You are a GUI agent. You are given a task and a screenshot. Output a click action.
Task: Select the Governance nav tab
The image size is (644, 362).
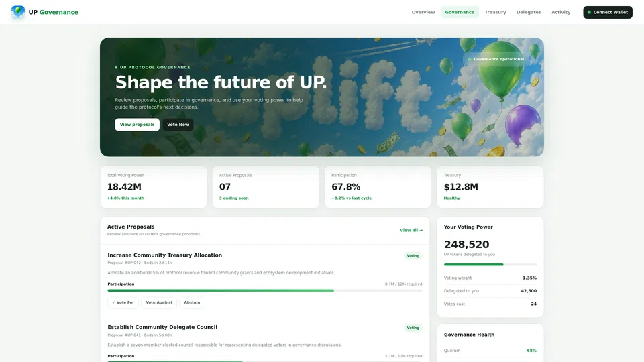tap(460, 12)
